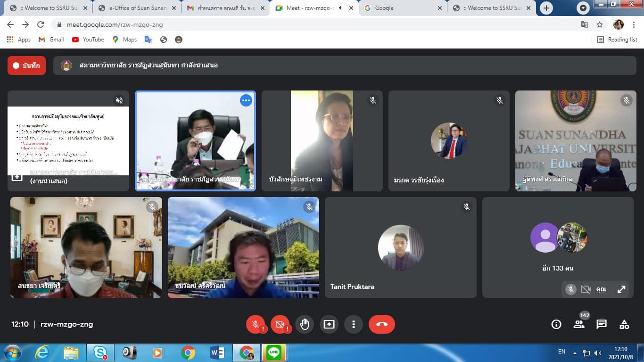Open the chat messages panel
Image resolution: width=644 pixels, height=362 pixels.
click(x=601, y=324)
